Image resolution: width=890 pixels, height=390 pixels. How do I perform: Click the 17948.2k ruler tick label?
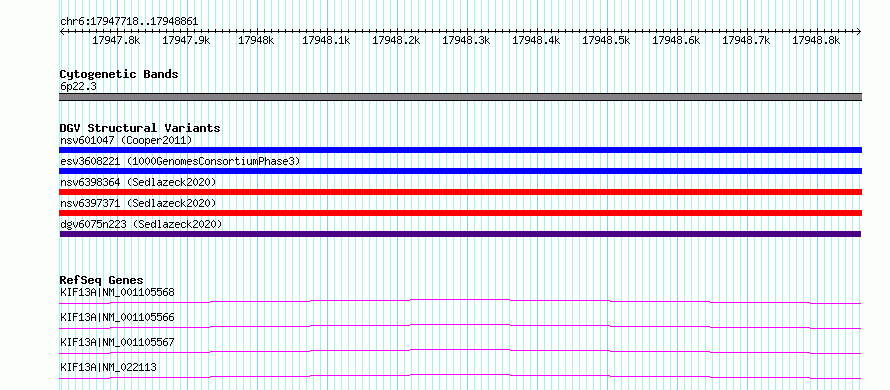[396, 40]
